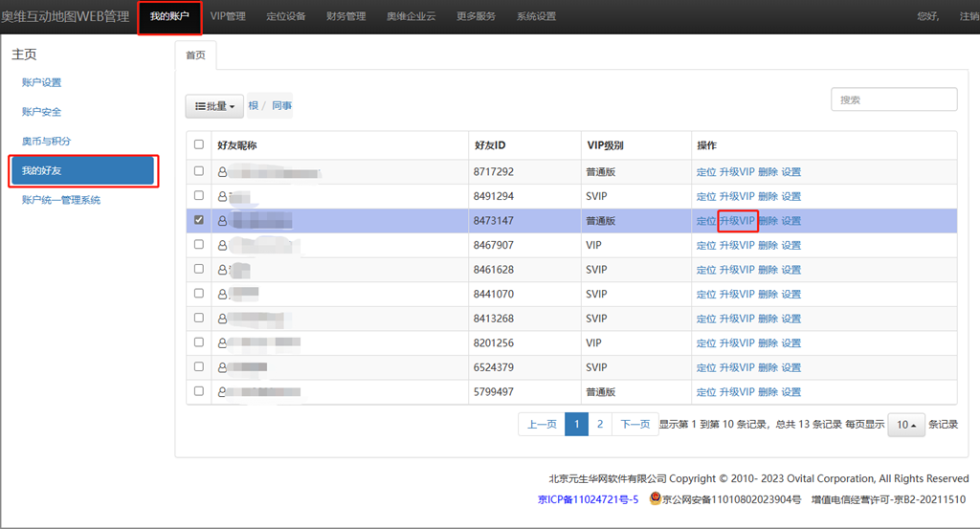
Task: Click the user icon in row 5799497
Action: click(x=223, y=392)
